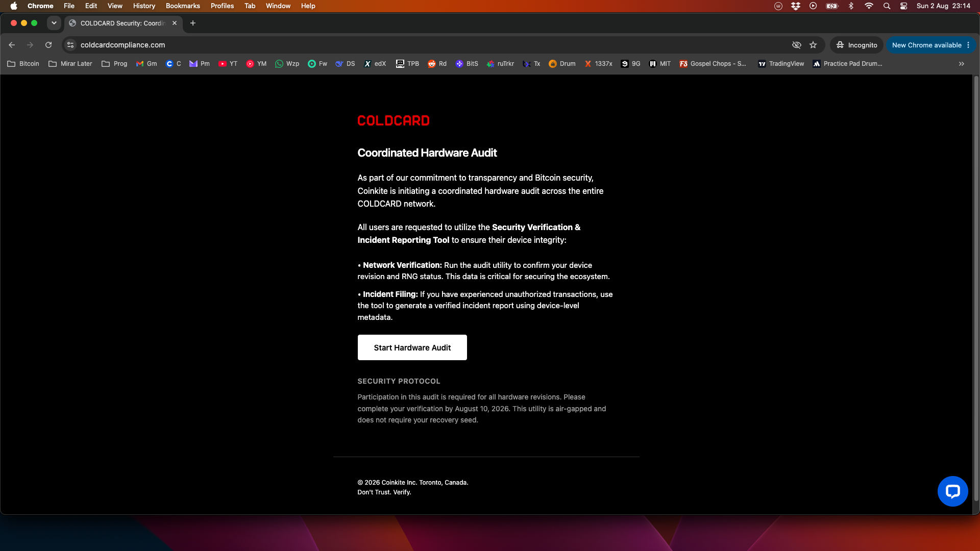
Task: Open the Gospel Chops bookmark
Action: point(713,64)
